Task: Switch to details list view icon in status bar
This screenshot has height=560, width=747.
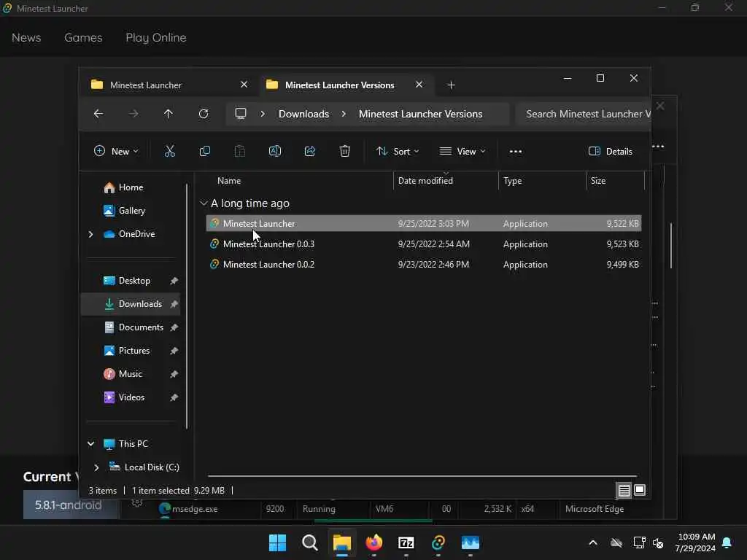Action: tap(624, 490)
